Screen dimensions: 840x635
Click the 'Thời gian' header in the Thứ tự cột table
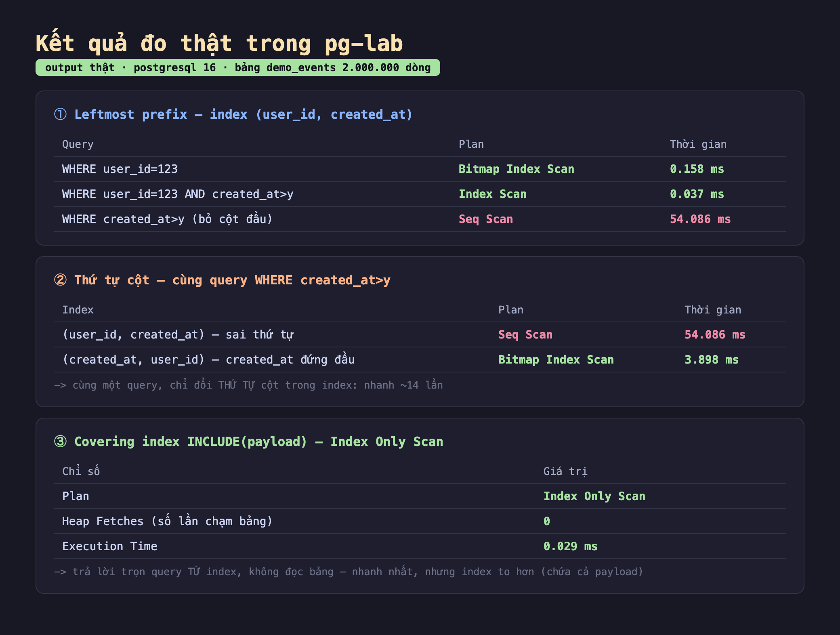[x=713, y=310]
